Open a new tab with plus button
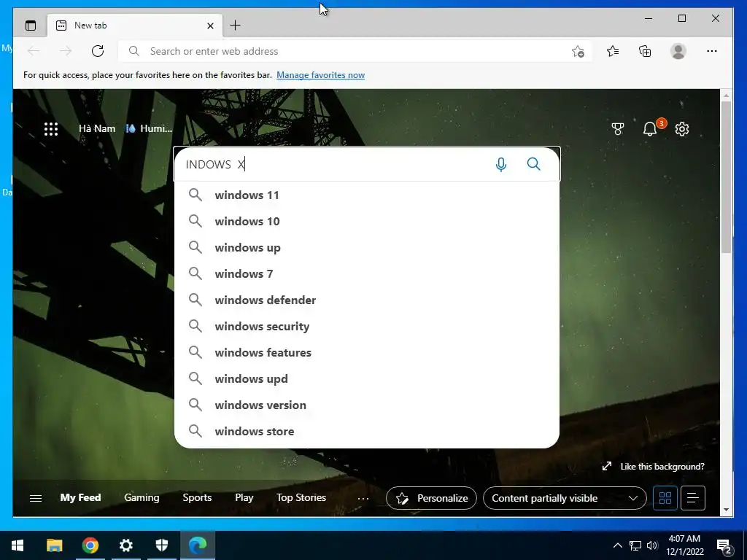The width and height of the screenshot is (747, 560). [x=236, y=26]
